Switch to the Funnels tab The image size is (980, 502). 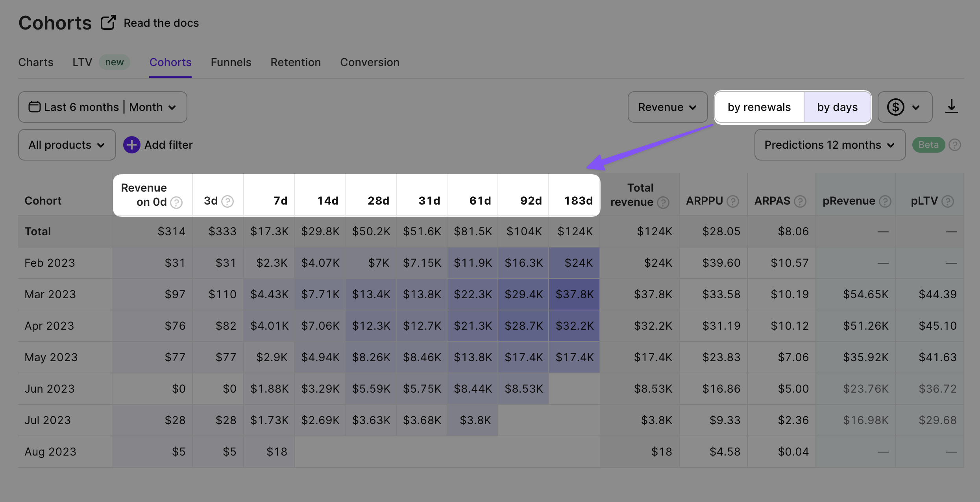231,62
